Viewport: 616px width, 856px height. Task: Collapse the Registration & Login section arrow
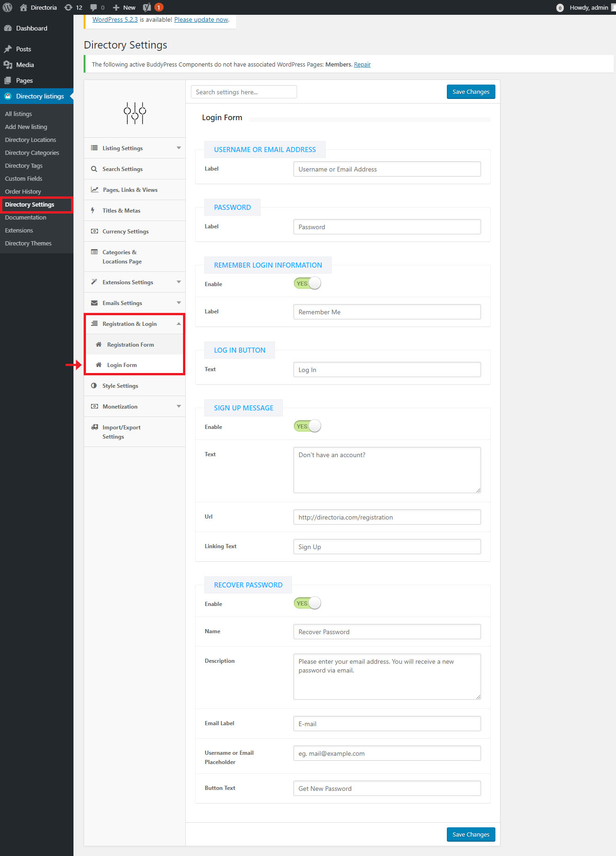[178, 324]
